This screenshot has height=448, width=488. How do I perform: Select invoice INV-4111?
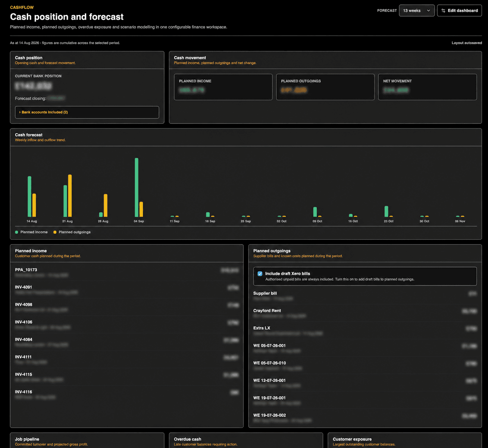coord(127,360)
